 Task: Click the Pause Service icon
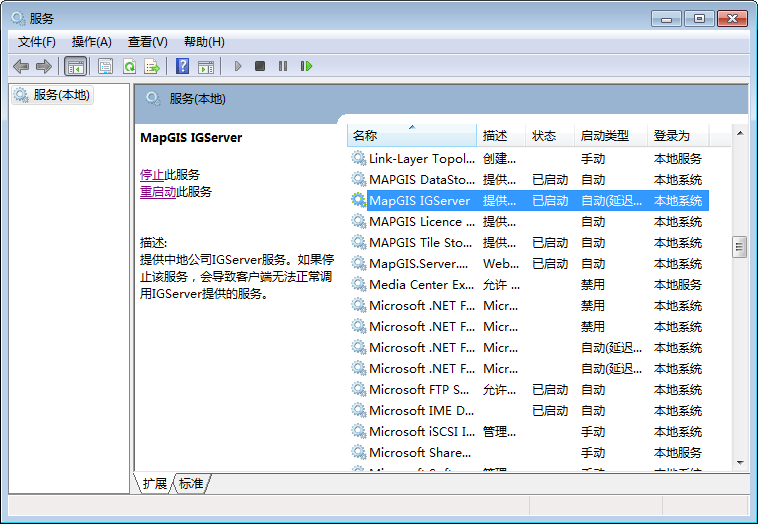[x=283, y=66]
